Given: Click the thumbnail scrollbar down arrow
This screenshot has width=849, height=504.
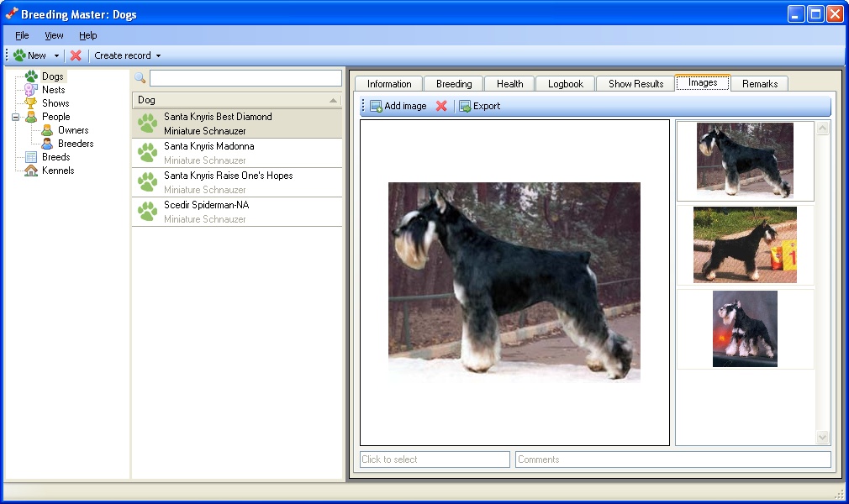Looking at the screenshot, I should (x=823, y=438).
